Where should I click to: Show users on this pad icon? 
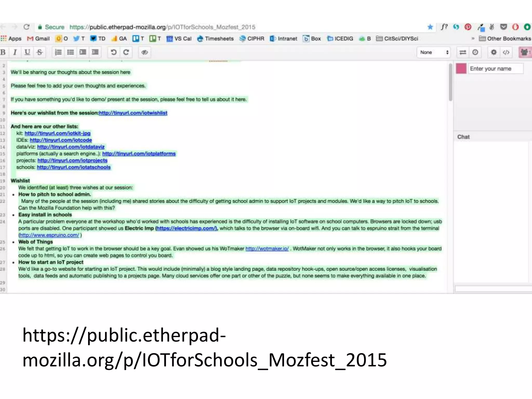(x=525, y=52)
